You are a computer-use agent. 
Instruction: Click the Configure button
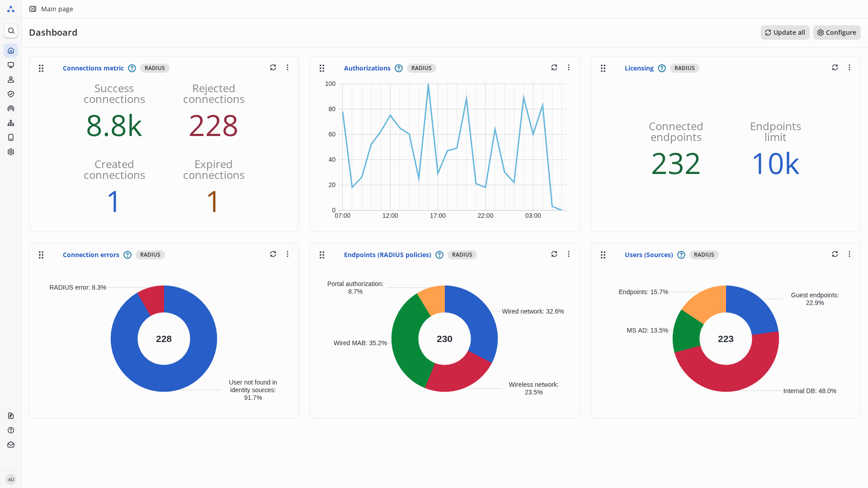click(836, 33)
